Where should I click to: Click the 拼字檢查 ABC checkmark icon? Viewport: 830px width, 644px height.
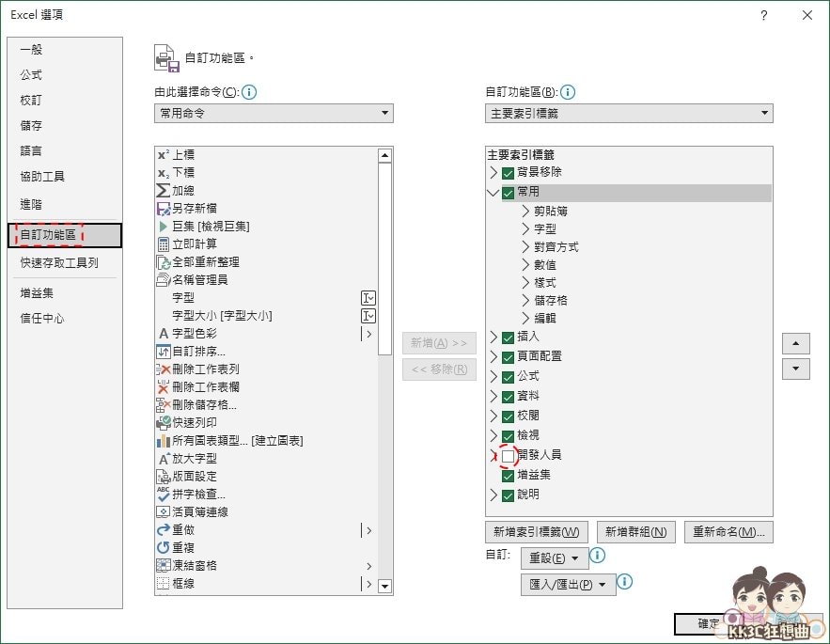(x=164, y=495)
